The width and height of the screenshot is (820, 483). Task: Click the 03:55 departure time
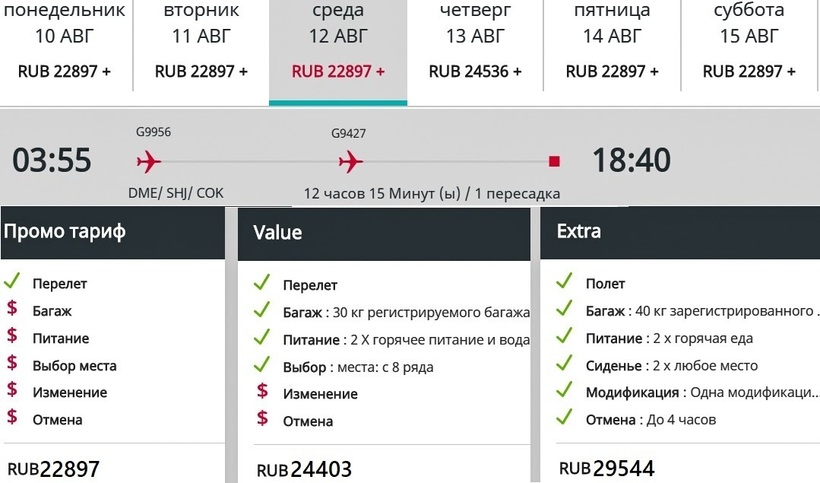click(51, 160)
